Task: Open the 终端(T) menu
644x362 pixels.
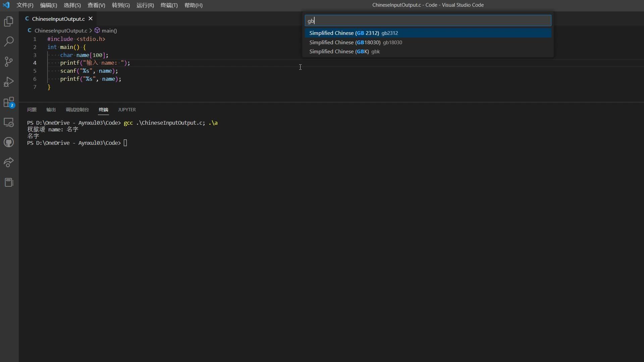Action: point(169,5)
